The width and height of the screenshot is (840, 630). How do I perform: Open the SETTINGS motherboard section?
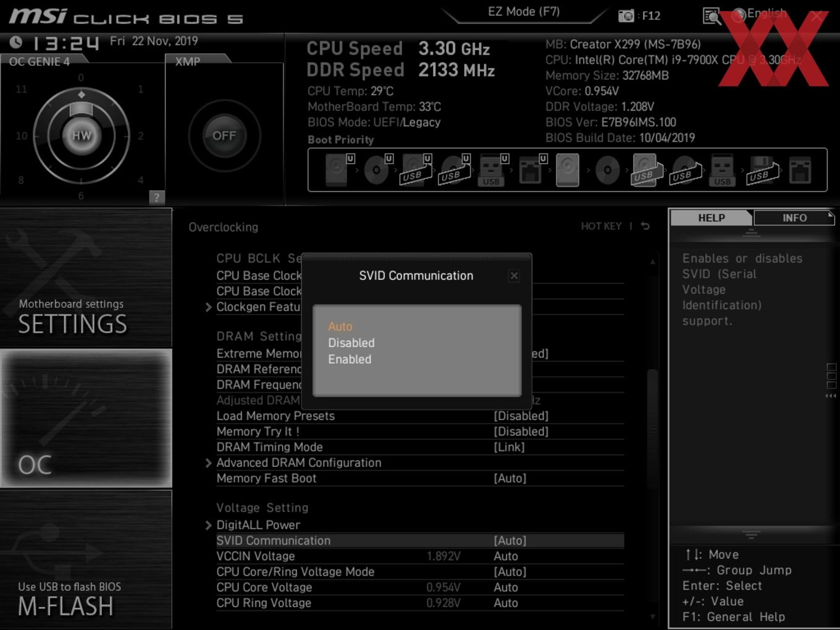[x=86, y=278]
